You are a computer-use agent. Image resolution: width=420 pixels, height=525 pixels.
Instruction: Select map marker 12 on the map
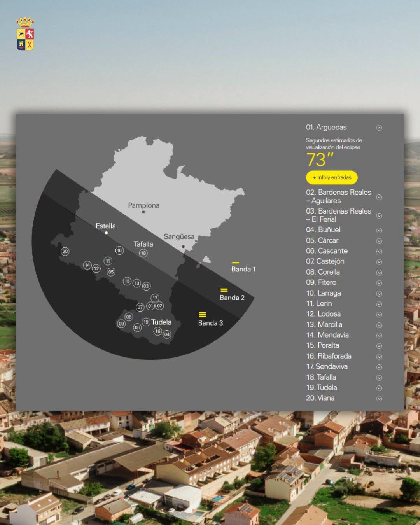[96, 269]
